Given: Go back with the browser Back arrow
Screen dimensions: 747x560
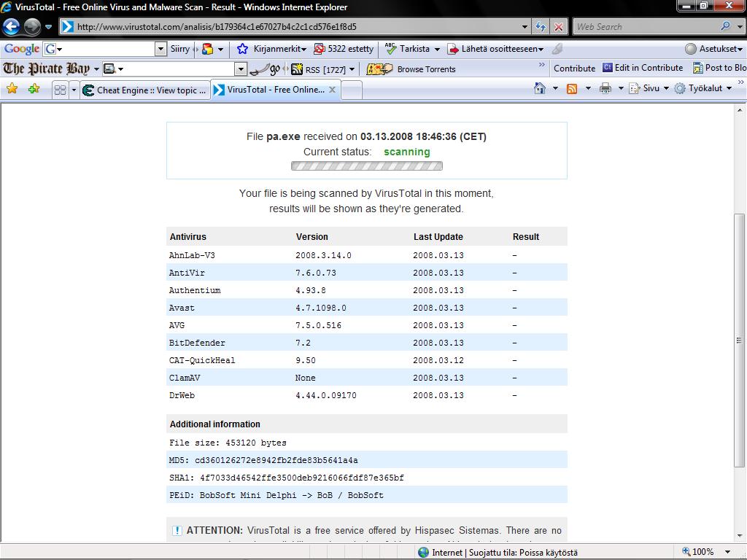Looking at the screenshot, I should click(x=12, y=27).
